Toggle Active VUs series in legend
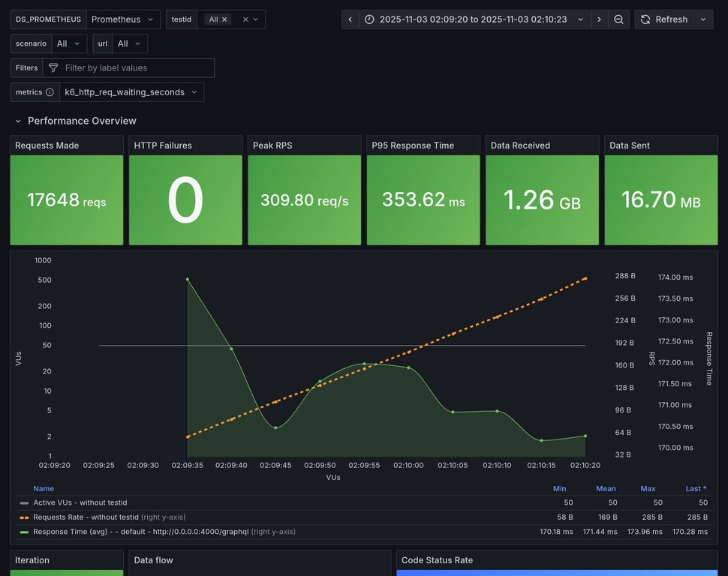The image size is (728, 576). tap(80, 502)
